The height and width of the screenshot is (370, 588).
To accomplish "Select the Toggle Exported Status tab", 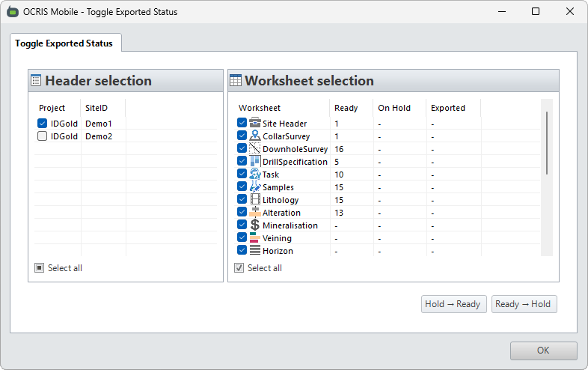I will [x=66, y=43].
